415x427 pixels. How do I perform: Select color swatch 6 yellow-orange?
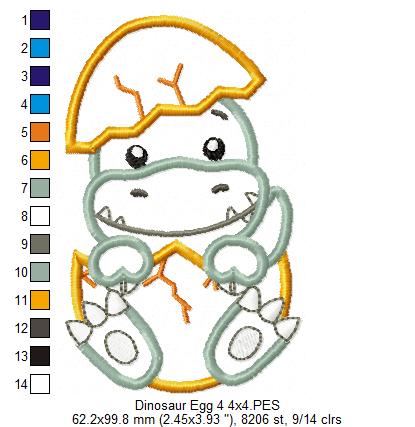coord(40,160)
